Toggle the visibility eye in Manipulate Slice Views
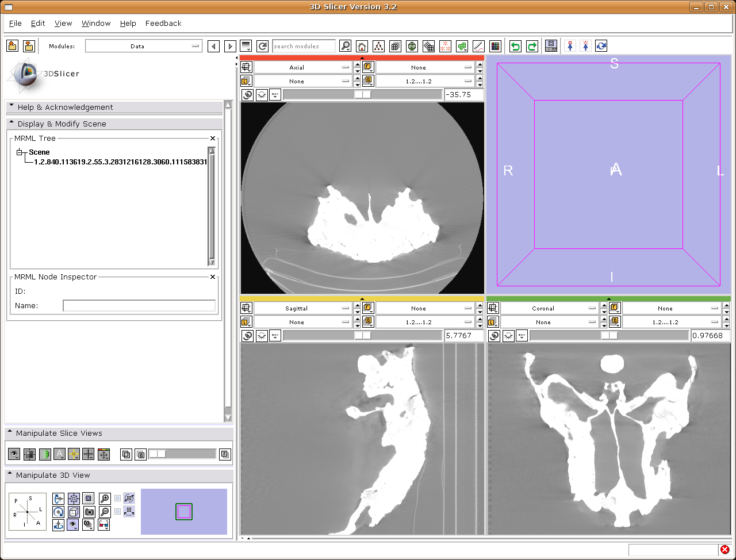The width and height of the screenshot is (736, 560). pos(14,454)
